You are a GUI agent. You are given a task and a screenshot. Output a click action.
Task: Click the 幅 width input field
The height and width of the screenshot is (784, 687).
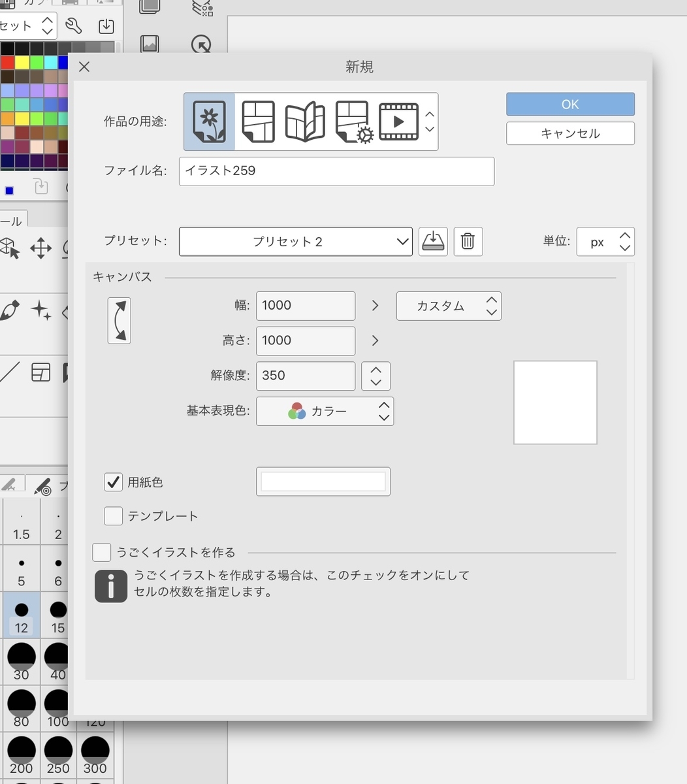(x=306, y=306)
